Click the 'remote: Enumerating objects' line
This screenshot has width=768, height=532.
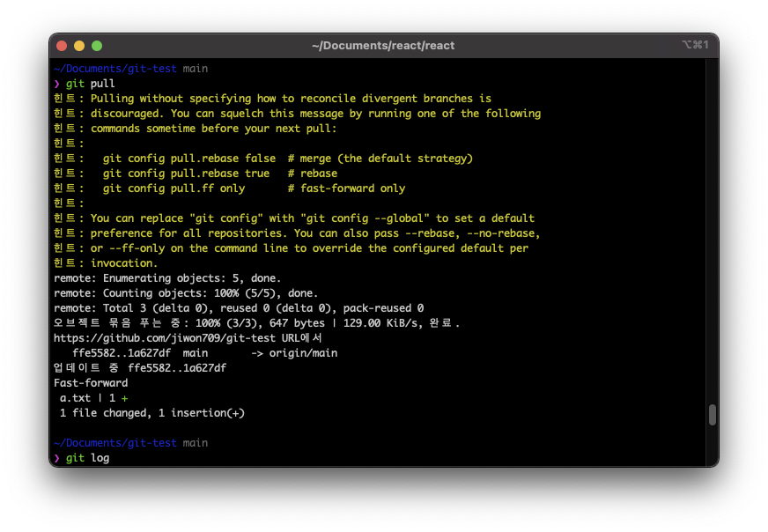point(167,278)
